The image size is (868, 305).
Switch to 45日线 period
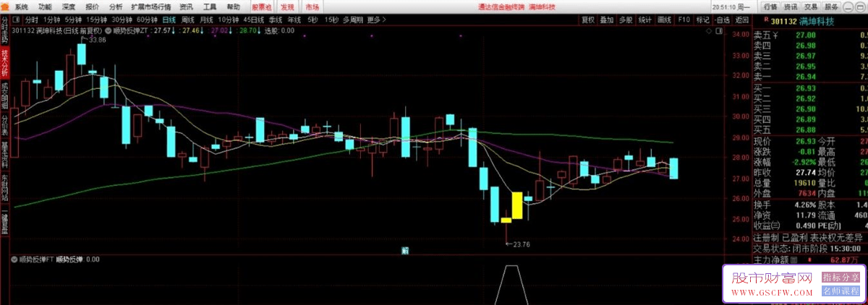click(254, 20)
